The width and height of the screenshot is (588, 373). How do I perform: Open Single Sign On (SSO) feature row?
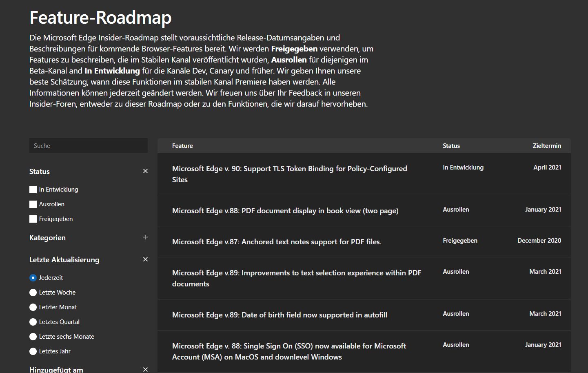point(364,351)
